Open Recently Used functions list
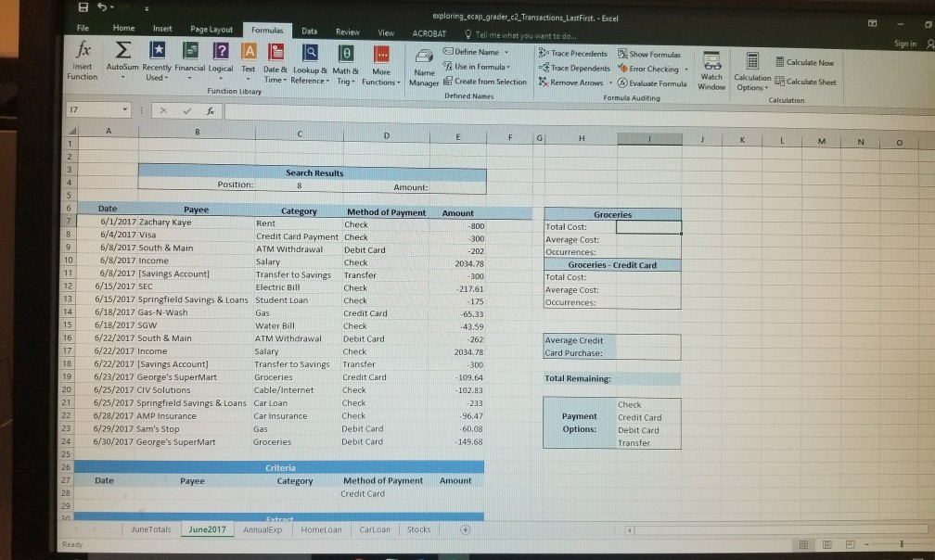Viewport: 935px width, 560px height. pyautogui.click(x=156, y=61)
